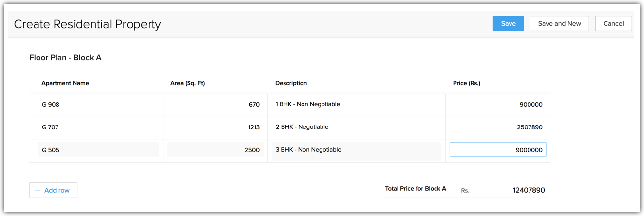Click the plus icon in Add row
The height and width of the screenshot is (216, 644).
pyautogui.click(x=38, y=191)
